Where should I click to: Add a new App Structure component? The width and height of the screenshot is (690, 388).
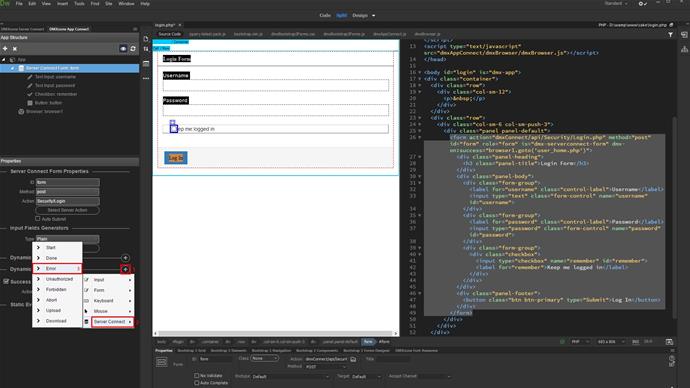(x=5, y=48)
